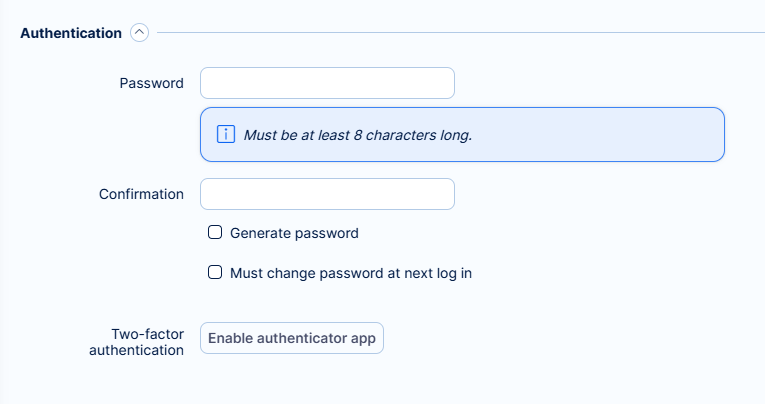Click the blue password requirement notice box

tap(600, 135)
